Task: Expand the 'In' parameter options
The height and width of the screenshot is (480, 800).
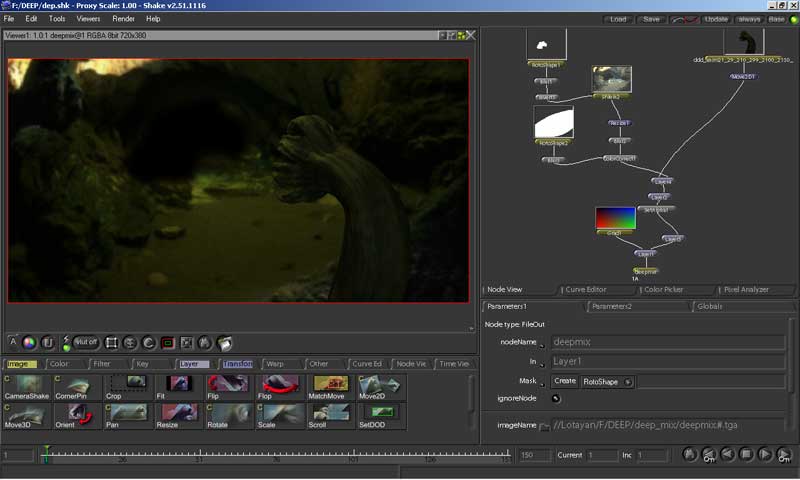Action: point(542,365)
